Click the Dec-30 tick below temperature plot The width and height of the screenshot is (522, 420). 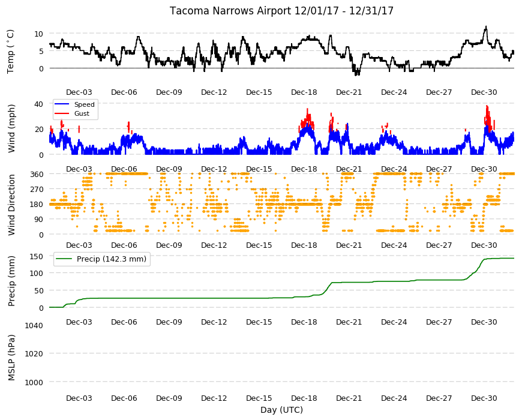coord(484,92)
